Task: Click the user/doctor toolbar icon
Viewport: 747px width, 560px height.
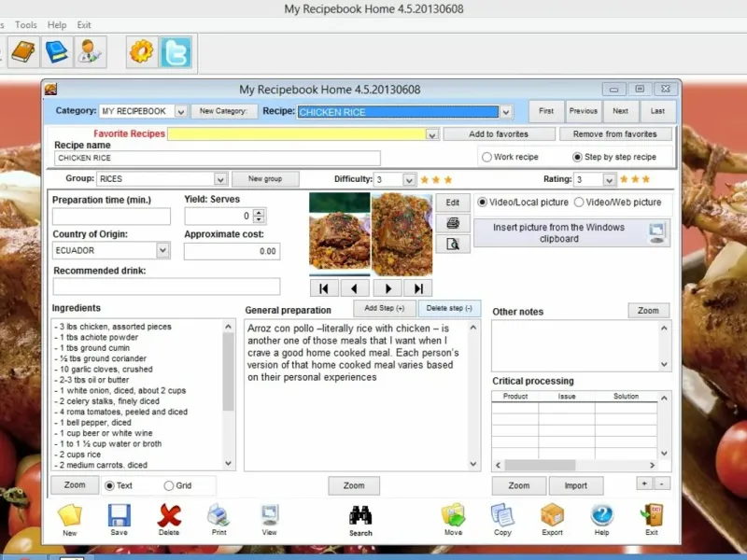Action: (x=90, y=51)
